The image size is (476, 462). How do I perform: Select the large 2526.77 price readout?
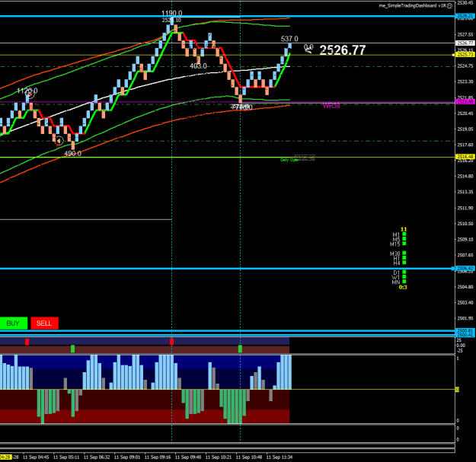[343, 50]
